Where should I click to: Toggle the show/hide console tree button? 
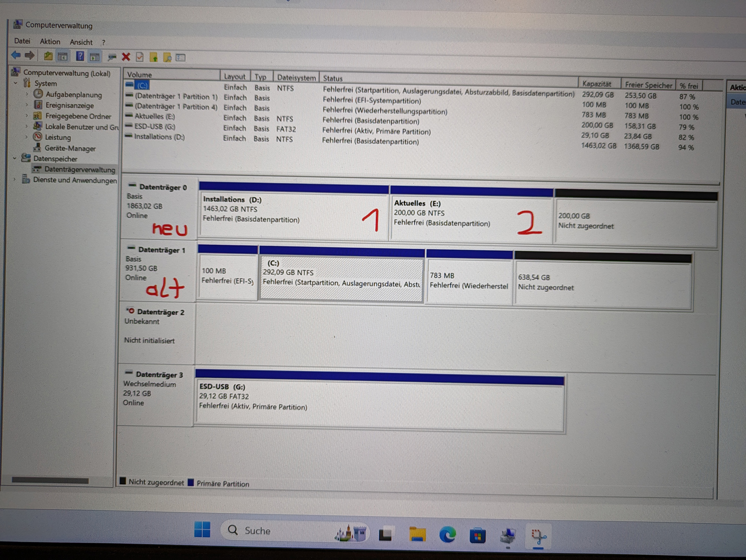(63, 57)
